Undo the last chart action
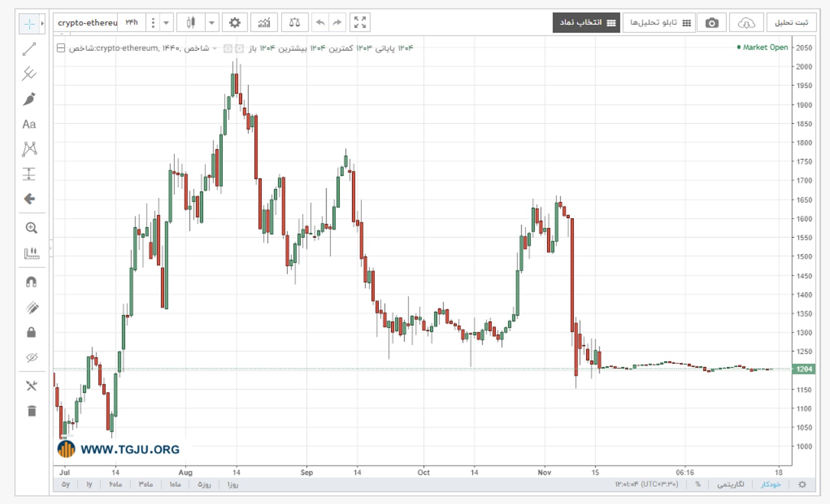 (320, 23)
